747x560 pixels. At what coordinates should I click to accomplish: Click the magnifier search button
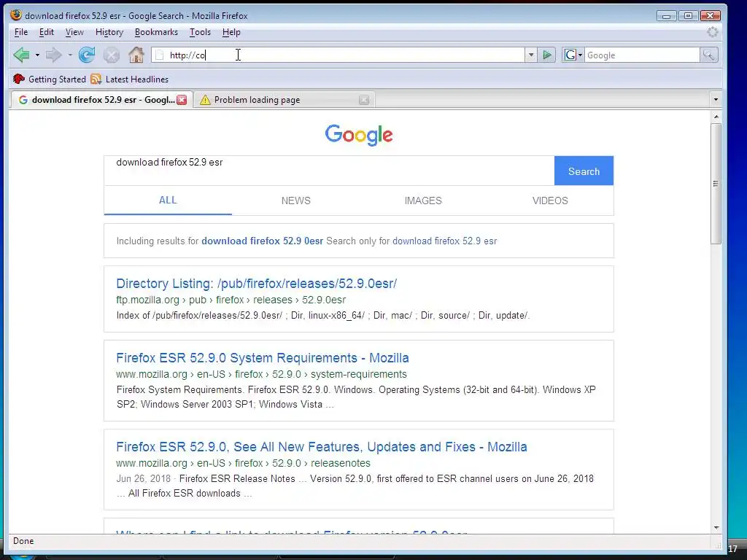tap(709, 55)
